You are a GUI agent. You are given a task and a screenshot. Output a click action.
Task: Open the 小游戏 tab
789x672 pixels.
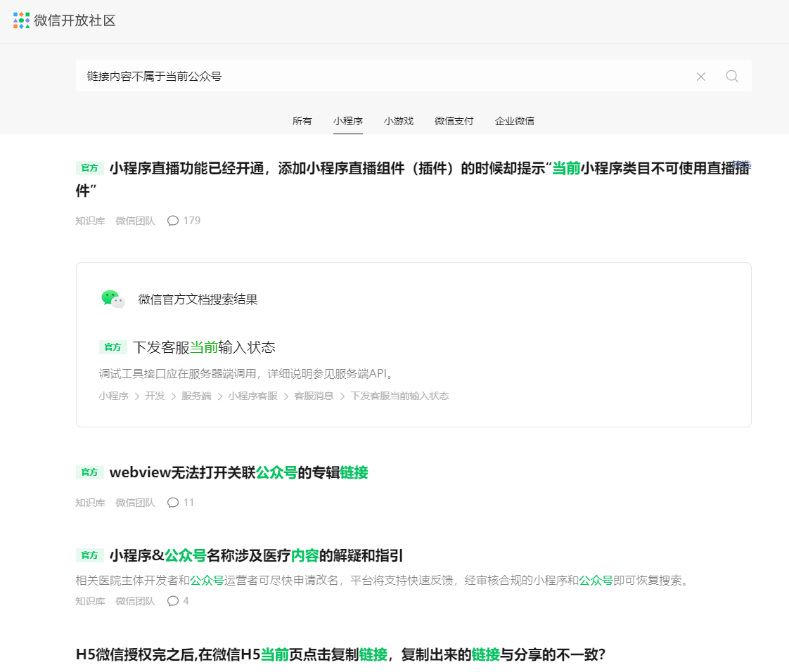tap(399, 121)
